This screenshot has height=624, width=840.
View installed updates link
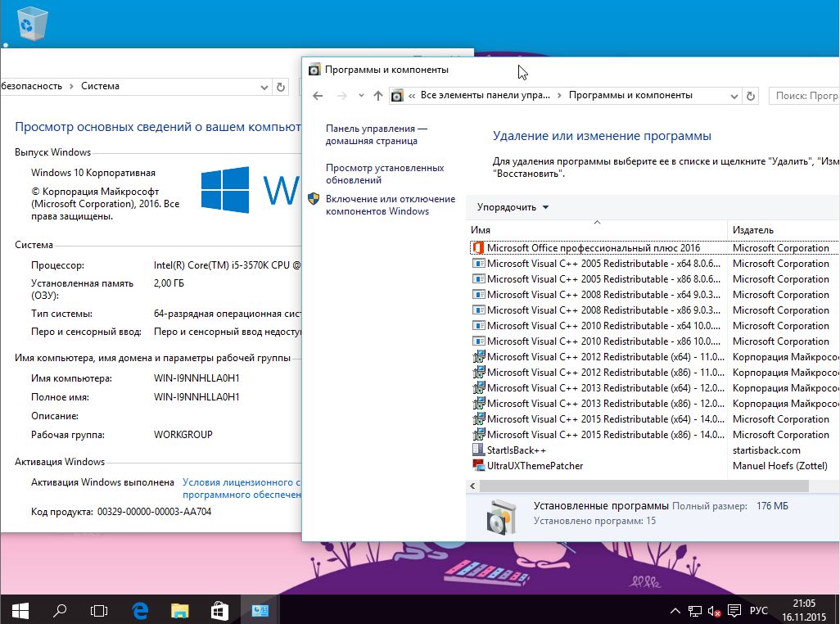click(x=385, y=174)
